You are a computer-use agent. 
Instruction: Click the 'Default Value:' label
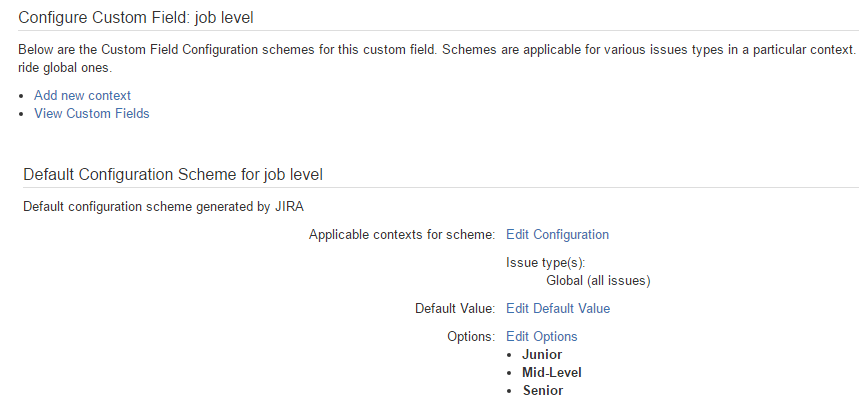[455, 308]
